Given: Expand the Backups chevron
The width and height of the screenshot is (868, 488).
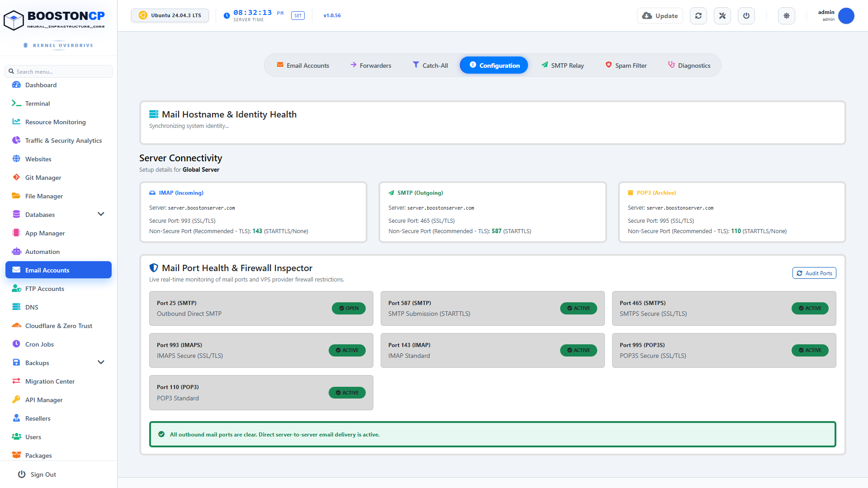Looking at the screenshot, I should (101, 362).
